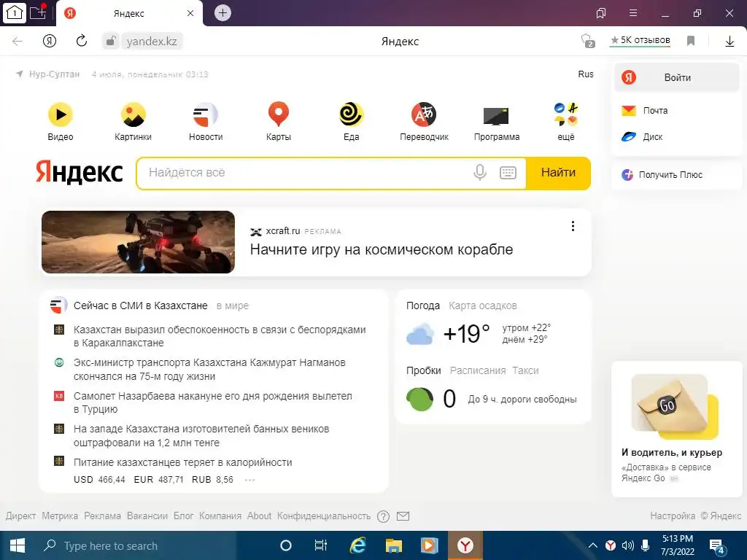Image resolution: width=747 pixels, height=560 pixels.
Task: Open the ad options three-dot menu
Action: (573, 226)
